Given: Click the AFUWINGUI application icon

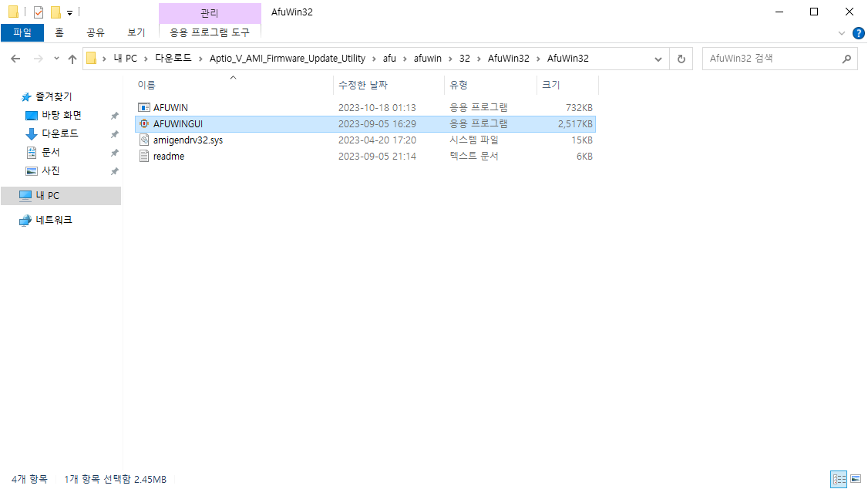Looking at the screenshot, I should [144, 123].
